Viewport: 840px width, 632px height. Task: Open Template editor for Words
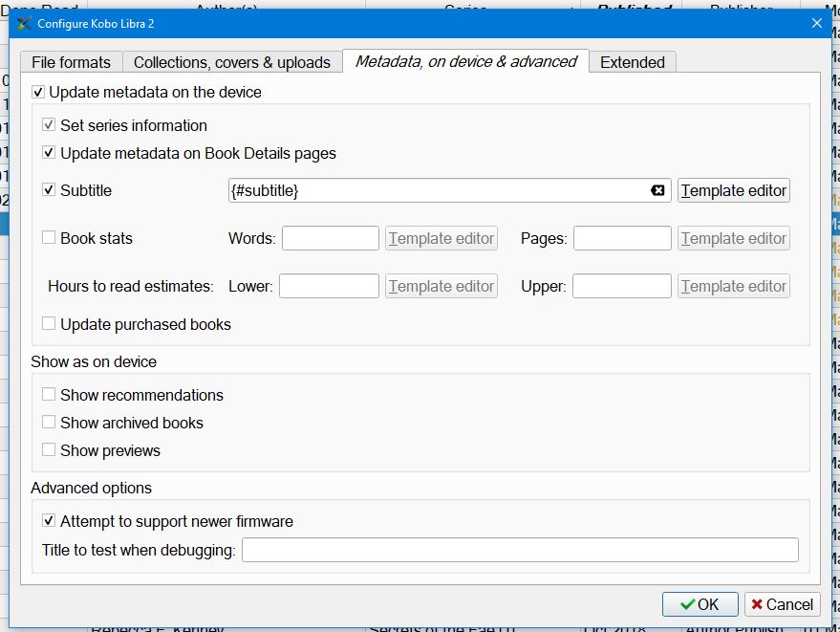(x=442, y=238)
